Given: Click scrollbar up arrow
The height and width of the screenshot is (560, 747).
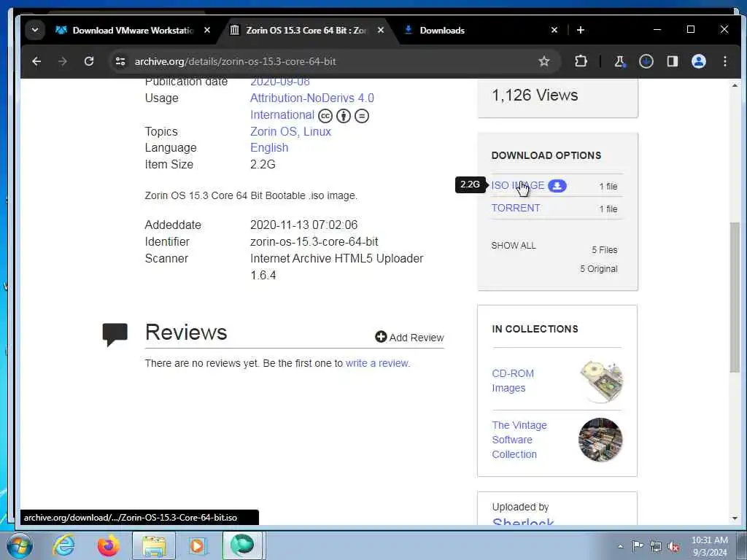Looking at the screenshot, I should pos(735,86).
